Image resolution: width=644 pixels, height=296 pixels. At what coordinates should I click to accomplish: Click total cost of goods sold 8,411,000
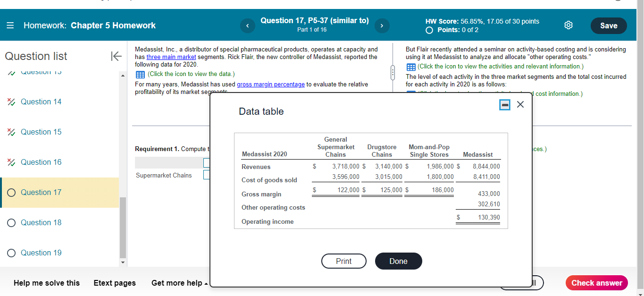[486, 177]
